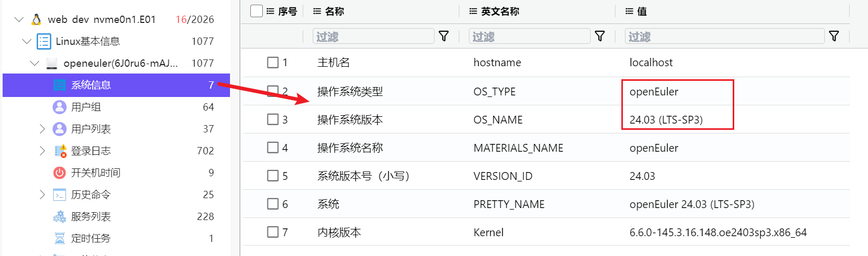Expand the 登录日志 node
Screen dimensions: 868x256
coord(43,151)
